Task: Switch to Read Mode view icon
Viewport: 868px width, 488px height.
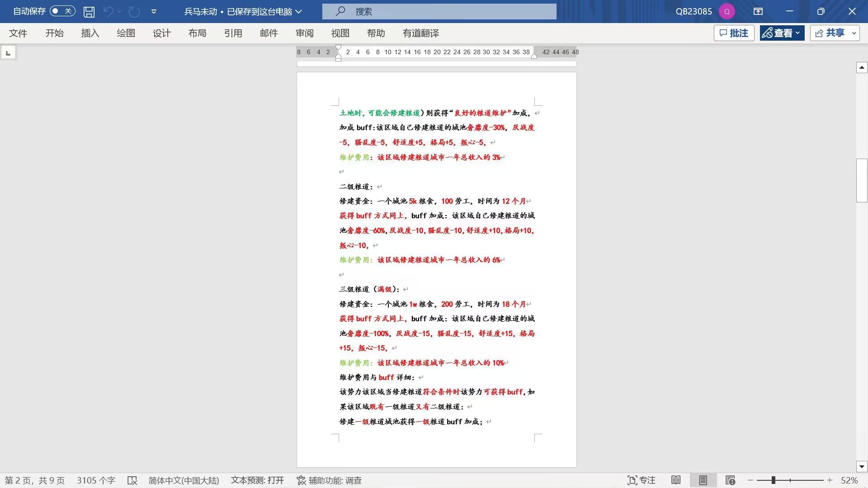Action: [676, 480]
